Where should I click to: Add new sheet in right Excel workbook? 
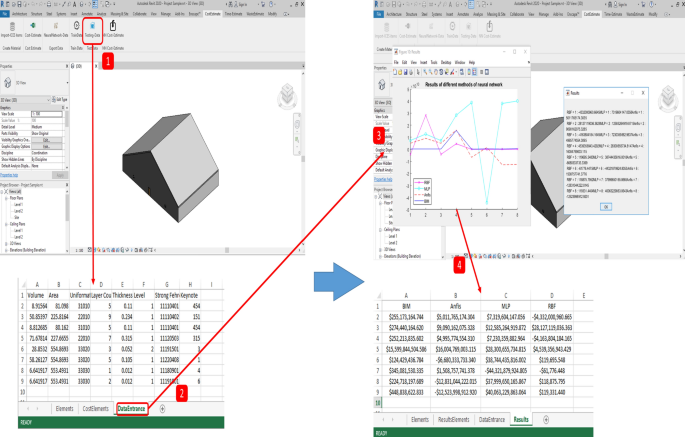coord(546,420)
